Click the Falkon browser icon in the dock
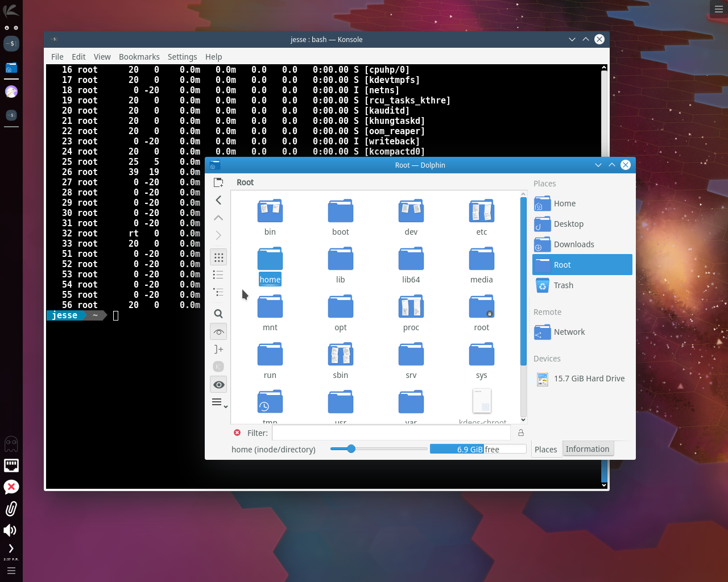 point(11,92)
